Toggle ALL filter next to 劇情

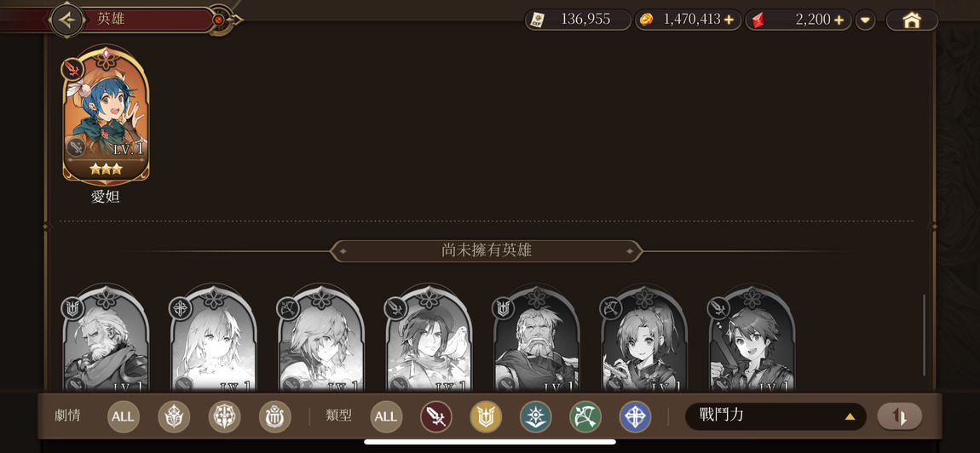click(123, 416)
